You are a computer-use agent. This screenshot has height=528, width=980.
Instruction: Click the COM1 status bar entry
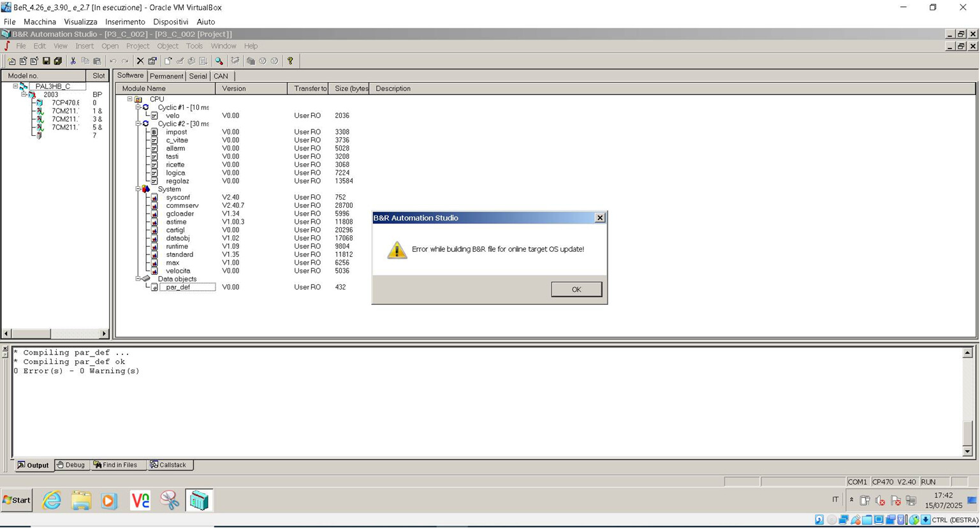point(858,482)
